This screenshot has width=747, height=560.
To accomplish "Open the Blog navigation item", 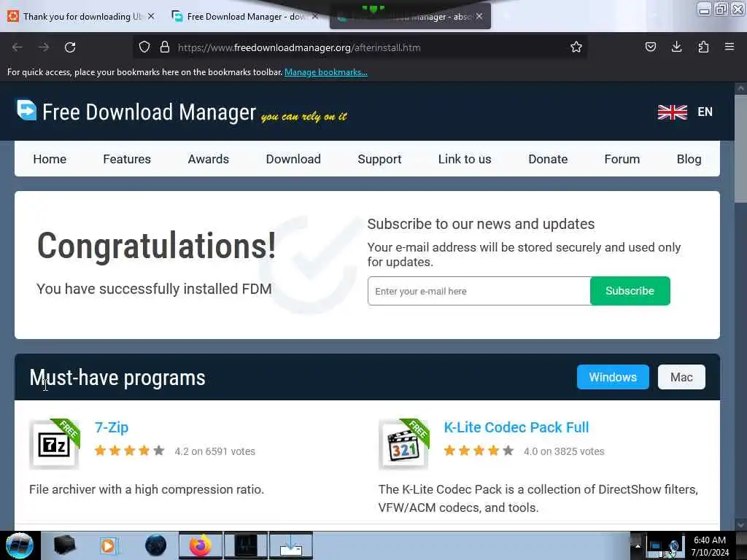I will click(689, 159).
